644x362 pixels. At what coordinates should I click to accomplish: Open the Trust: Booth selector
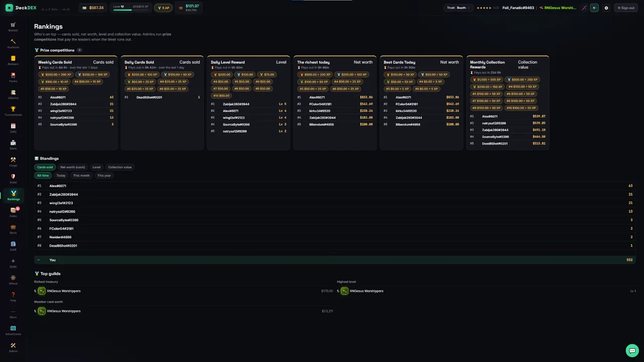click(x=458, y=8)
